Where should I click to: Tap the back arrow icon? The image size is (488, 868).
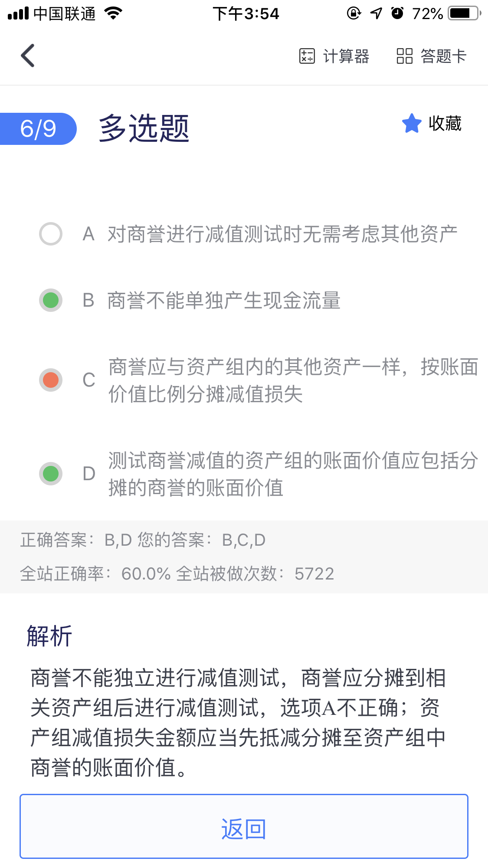(x=28, y=56)
